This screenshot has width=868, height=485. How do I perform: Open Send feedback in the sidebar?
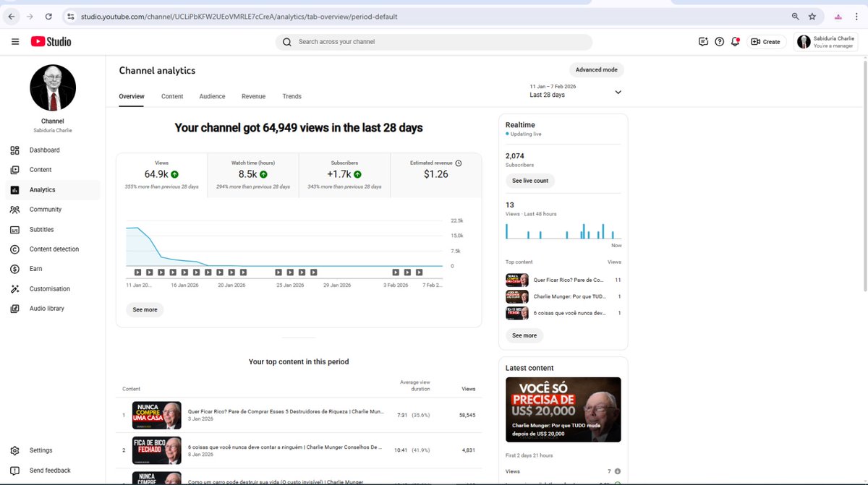50,471
